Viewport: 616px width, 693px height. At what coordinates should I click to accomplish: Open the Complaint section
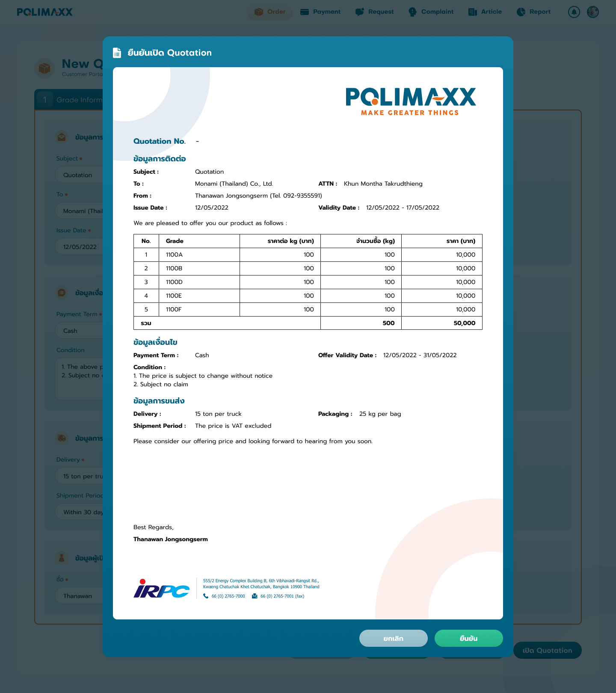431,12
